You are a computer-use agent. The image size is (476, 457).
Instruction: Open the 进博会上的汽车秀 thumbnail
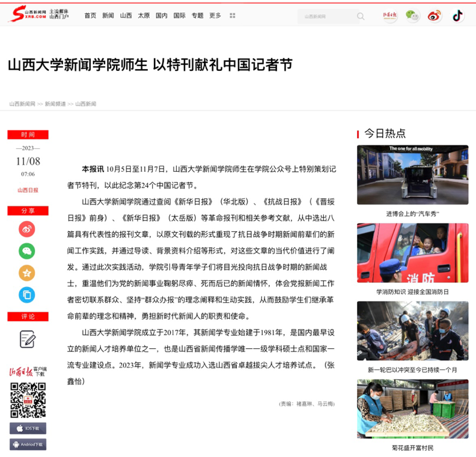coord(412,175)
